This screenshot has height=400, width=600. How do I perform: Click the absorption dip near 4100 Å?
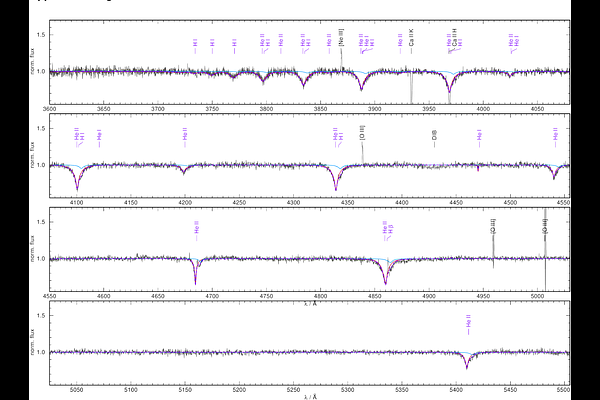tap(78, 183)
